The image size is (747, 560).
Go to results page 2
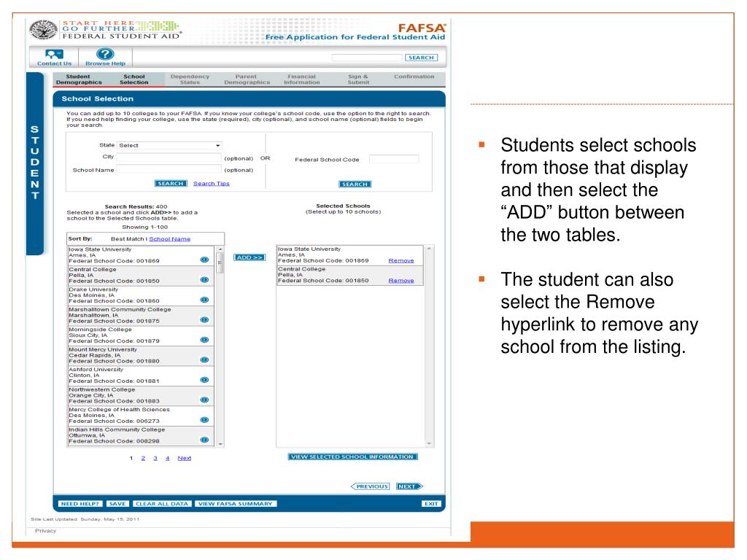point(143,458)
